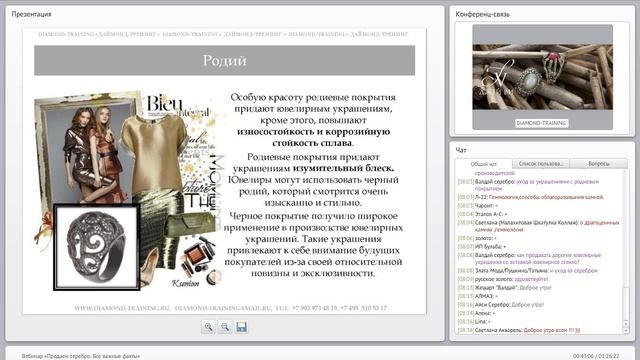This screenshot has width=640, height=360.
Task: Select the АЛМАЗ chat message
Action: click(478, 296)
